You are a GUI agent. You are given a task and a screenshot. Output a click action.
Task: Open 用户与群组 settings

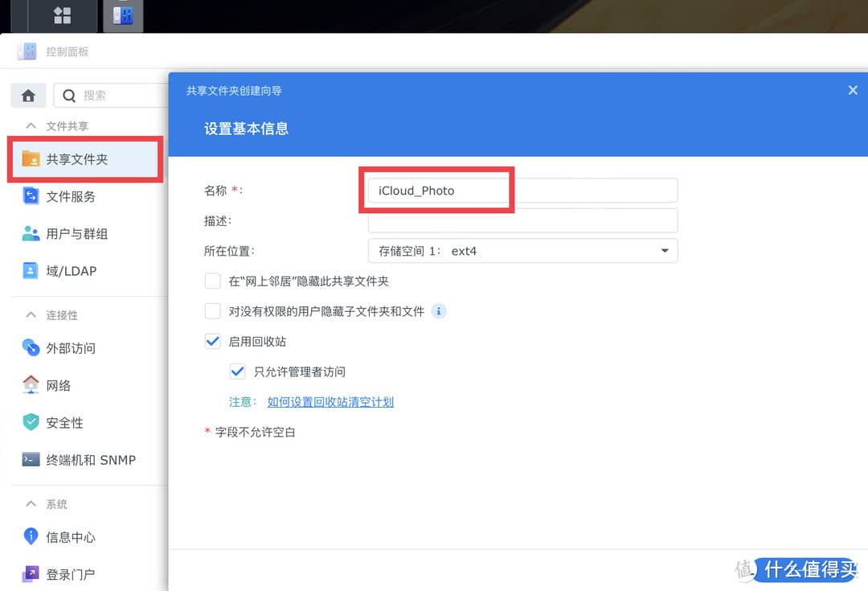tap(76, 233)
